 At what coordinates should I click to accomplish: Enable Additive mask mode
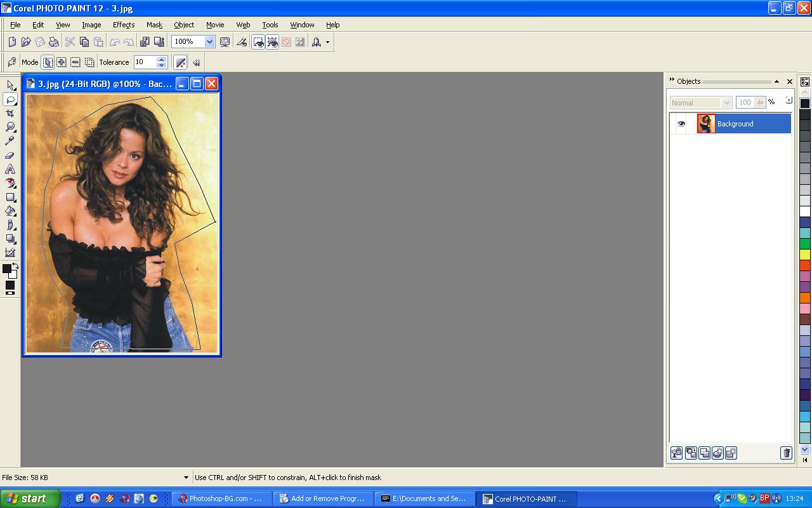click(62, 62)
